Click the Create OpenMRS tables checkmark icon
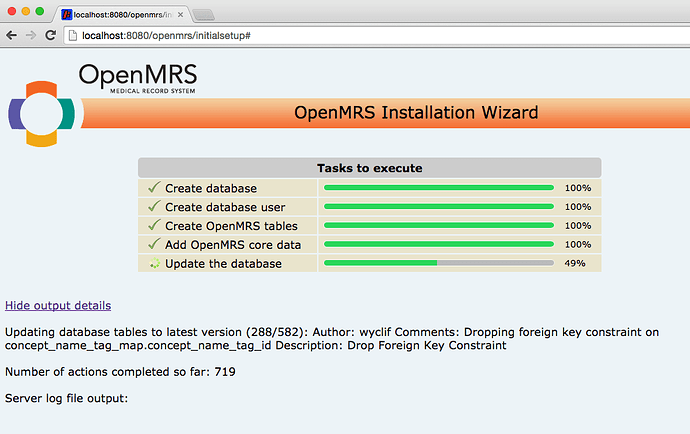This screenshot has height=434, width=690. pos(154,225)
